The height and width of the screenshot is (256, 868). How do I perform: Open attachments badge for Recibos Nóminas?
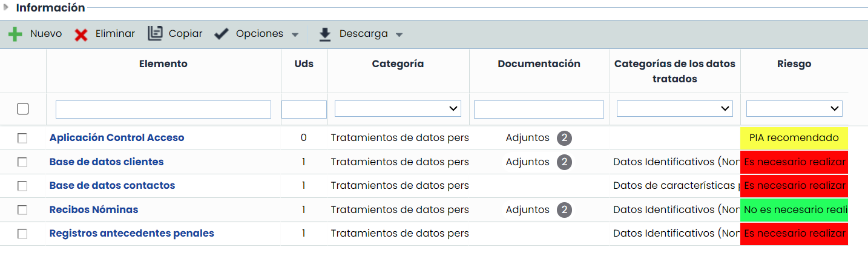[x=564, y=210]
